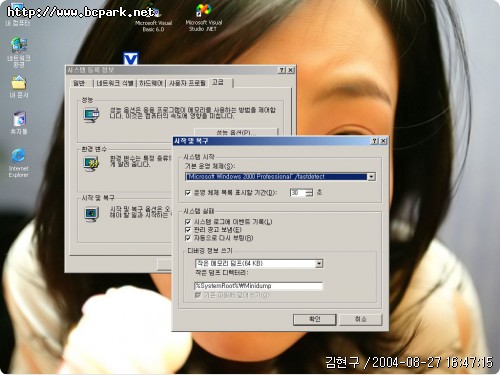Image resolution: width=500 pixels, height=375 pixels.
Task: Click the help question mark in Startup dialog
Action: pyautogui.click(x=375, y=141)
